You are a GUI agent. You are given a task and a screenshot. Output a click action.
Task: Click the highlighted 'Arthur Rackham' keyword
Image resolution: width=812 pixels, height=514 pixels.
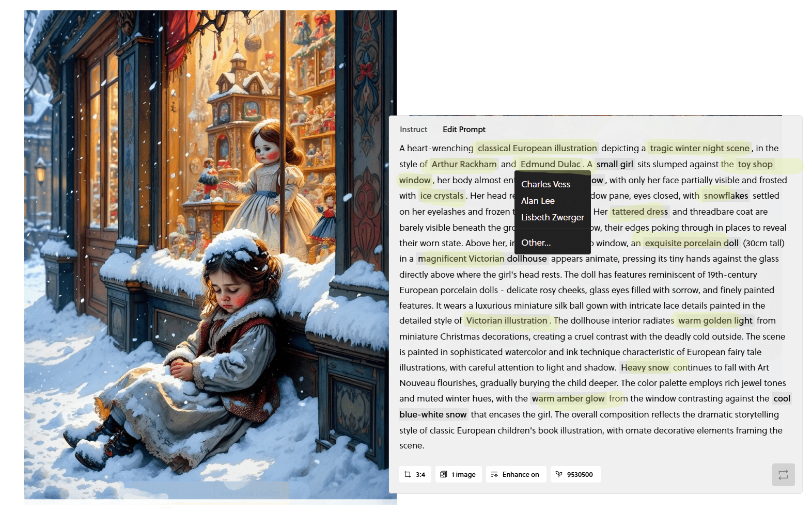464,164
